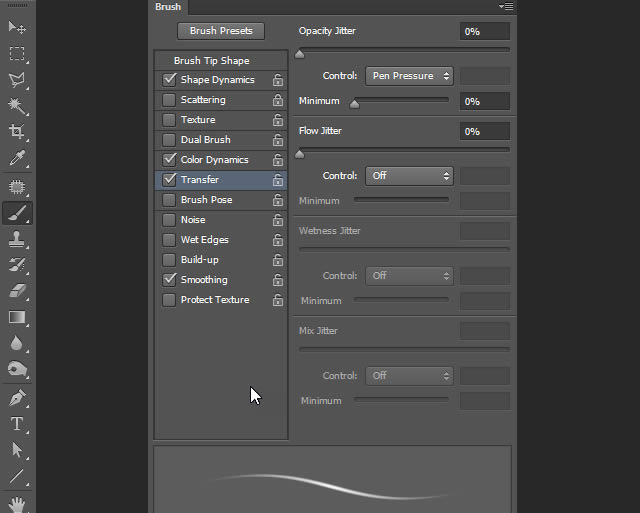This screenshot has height=513, width=640.
Task: Select the Blur tool droplet icon
Action: pyautogui.click(x=17, y=344)
